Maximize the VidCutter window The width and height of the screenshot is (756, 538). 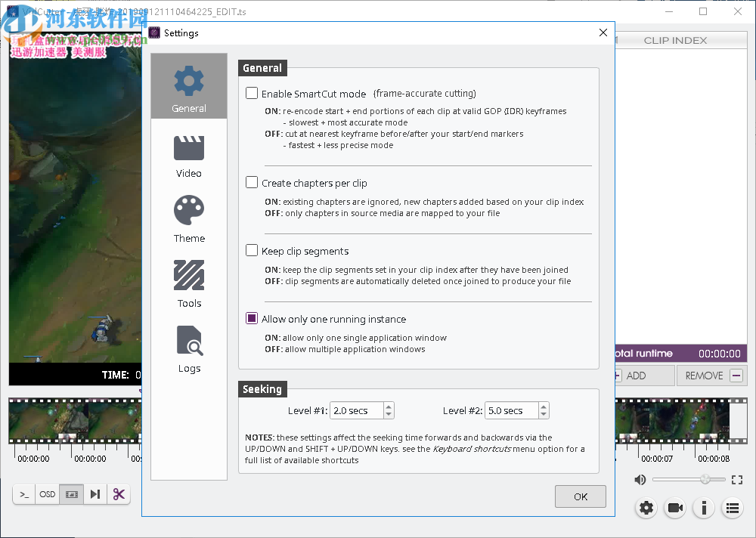point(703,11)
